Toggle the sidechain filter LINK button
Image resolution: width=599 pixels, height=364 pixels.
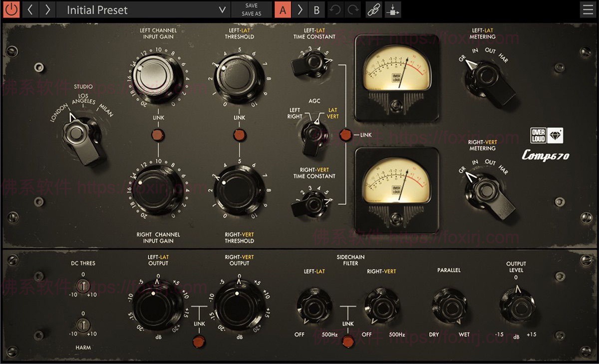point(348,342)
